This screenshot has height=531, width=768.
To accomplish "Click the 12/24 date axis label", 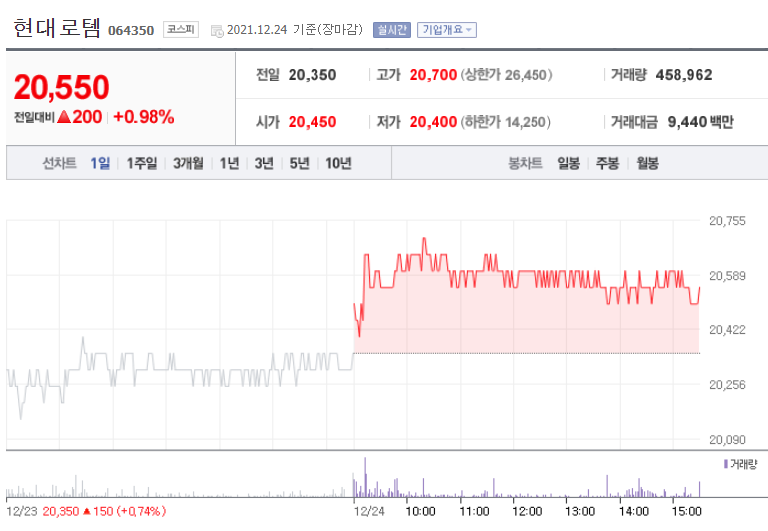I will coord(369,511).
